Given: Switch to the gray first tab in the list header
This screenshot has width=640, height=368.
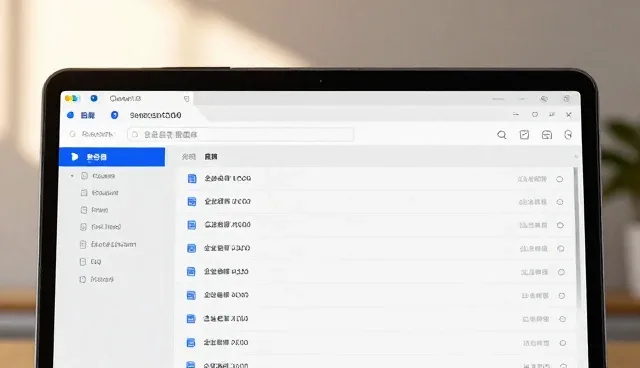Looking at the screenshot, I should [189, 157].
